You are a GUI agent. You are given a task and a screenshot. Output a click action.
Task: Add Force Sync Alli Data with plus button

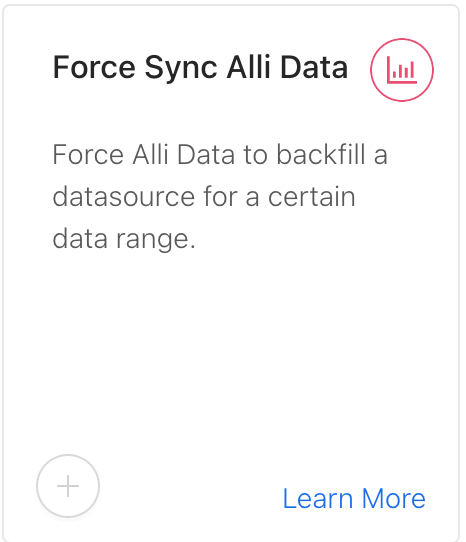point(68,486)
